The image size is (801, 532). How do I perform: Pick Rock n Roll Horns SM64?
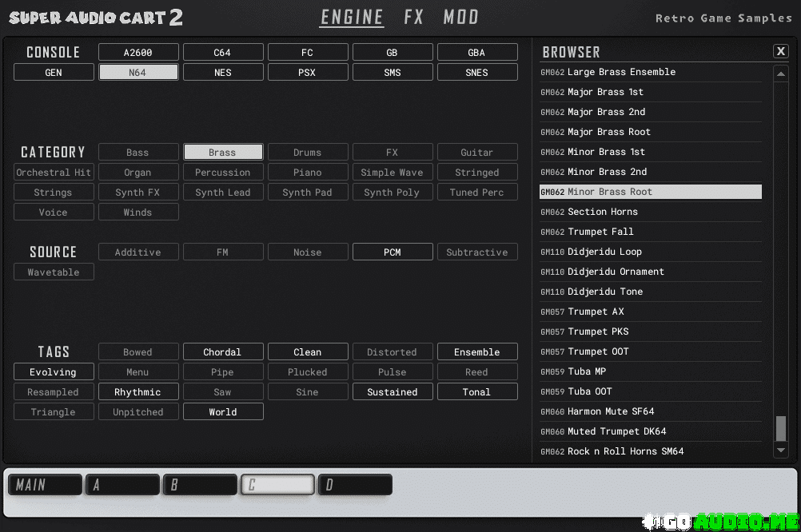coord(625,451)
